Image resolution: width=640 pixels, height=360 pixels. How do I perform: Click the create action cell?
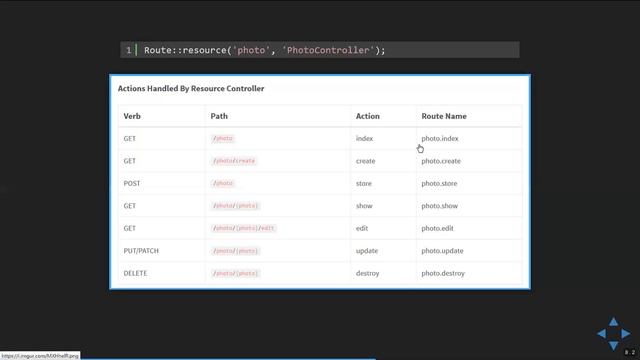point(366,161)
